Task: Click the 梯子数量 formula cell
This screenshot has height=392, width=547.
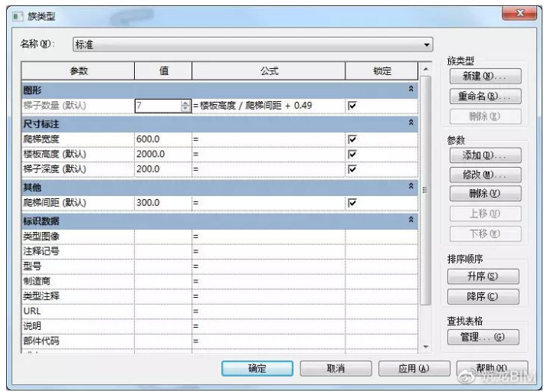Action: (268, 106)
